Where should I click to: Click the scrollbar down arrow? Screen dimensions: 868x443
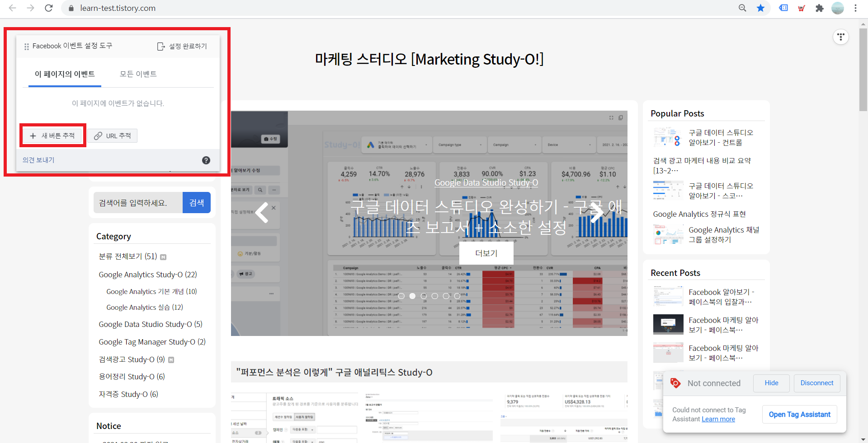pos(863,439)
